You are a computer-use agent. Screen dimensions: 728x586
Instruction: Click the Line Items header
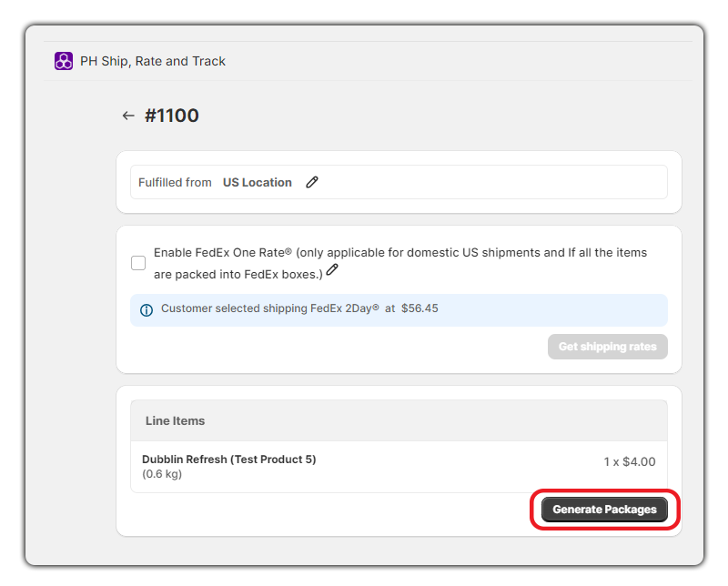(175, 420)
